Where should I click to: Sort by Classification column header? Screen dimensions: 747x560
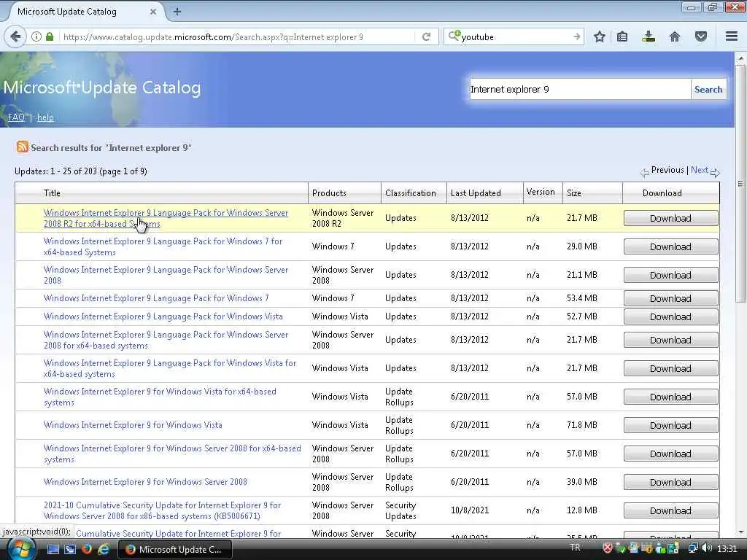click(410, 192)
